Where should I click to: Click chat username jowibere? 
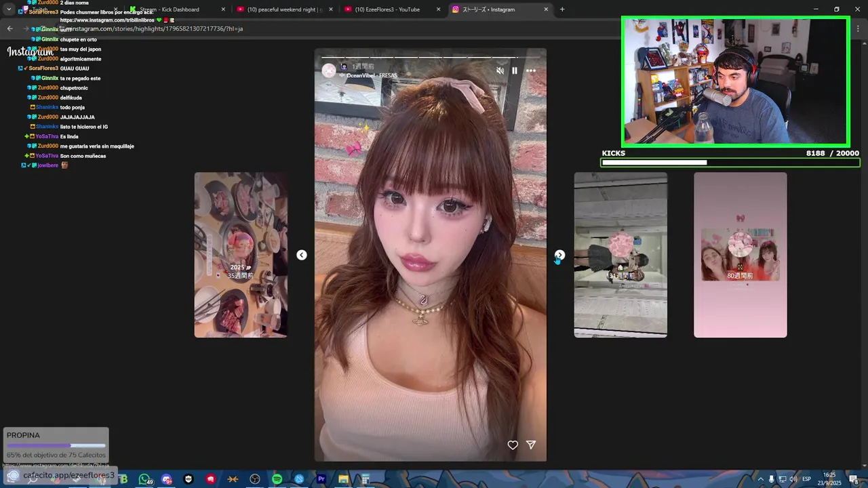pos(47,165)
